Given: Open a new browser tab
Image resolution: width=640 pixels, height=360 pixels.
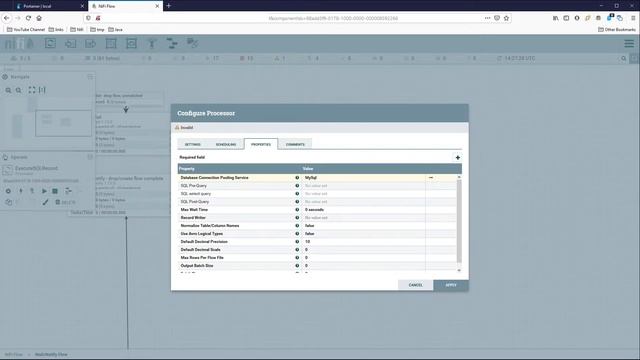Looking at the screenshot, I should click(x=169, y=6).
